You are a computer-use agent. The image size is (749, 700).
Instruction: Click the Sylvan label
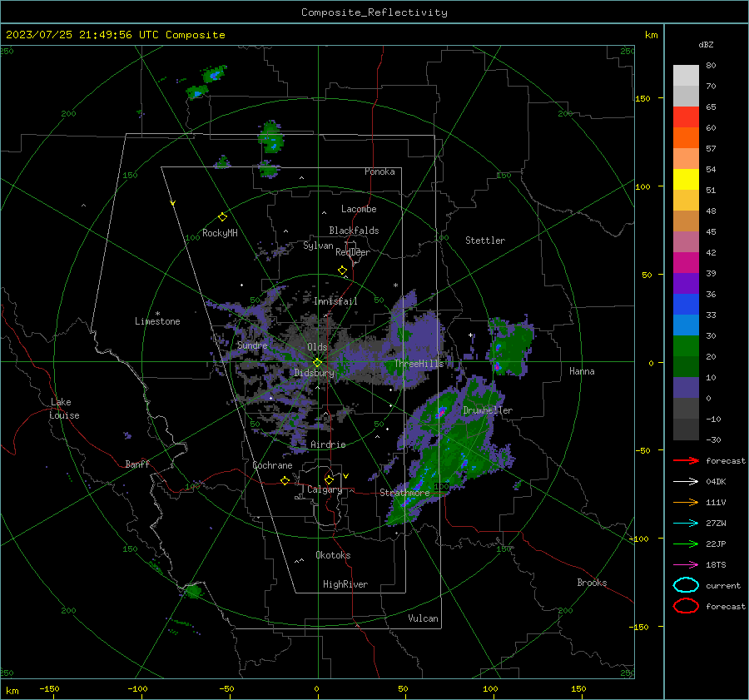click(x=318, y=246)
